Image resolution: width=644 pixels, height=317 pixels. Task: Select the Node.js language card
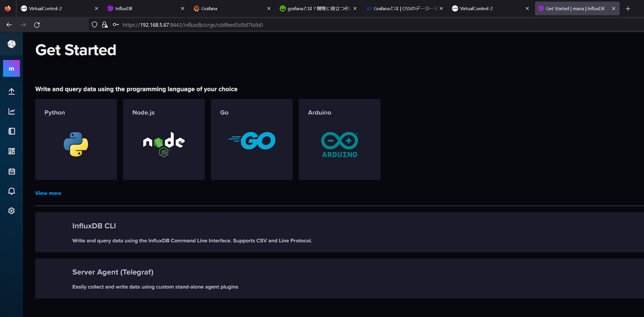coord(164,139)
